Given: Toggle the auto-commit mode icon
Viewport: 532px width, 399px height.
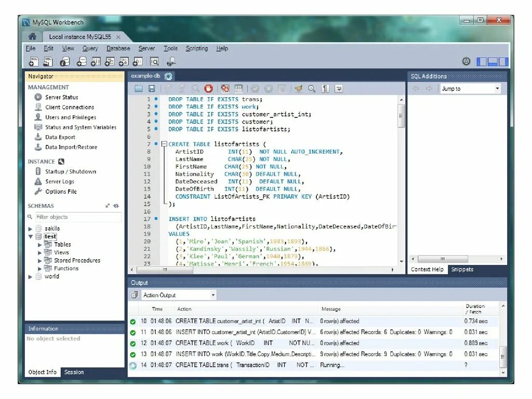Looking at the screenshot, I should coord(282,89).
